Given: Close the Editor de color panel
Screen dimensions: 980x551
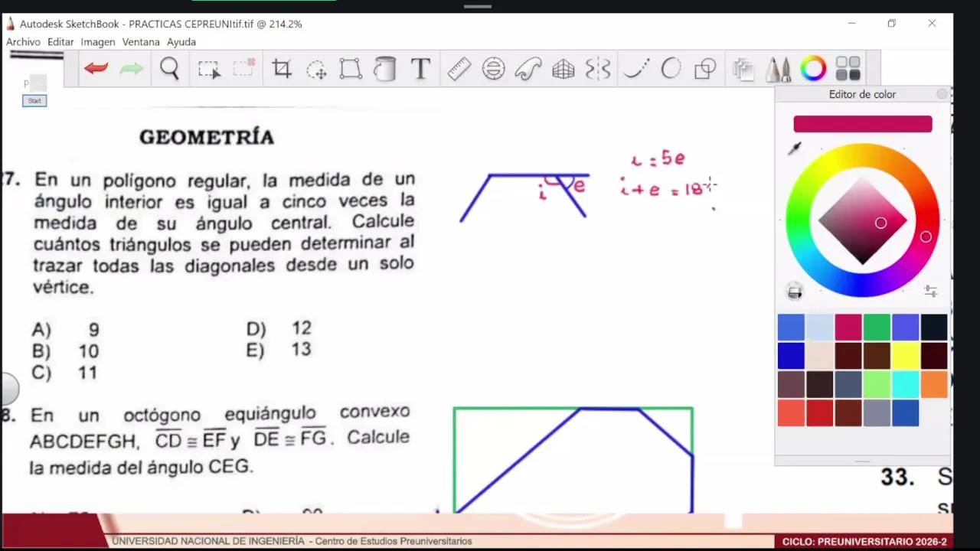Looking at the screenshot, I should (942, 94).
